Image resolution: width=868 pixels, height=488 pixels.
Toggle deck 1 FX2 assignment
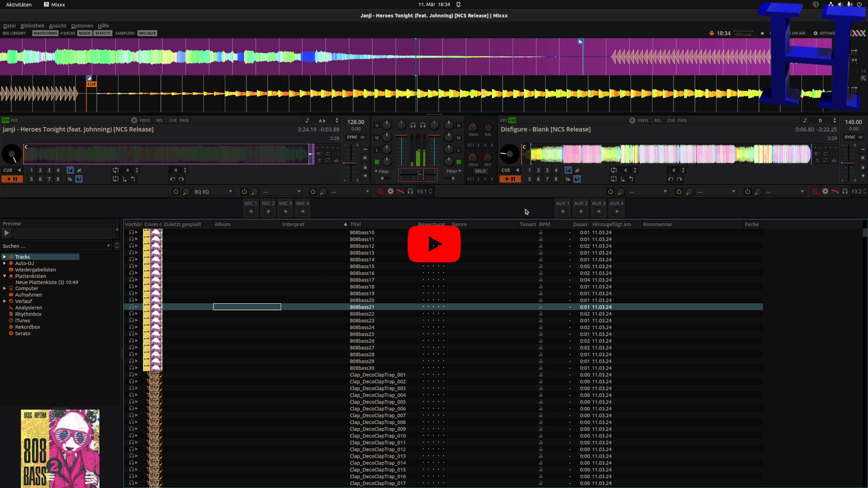pos(14,120)
